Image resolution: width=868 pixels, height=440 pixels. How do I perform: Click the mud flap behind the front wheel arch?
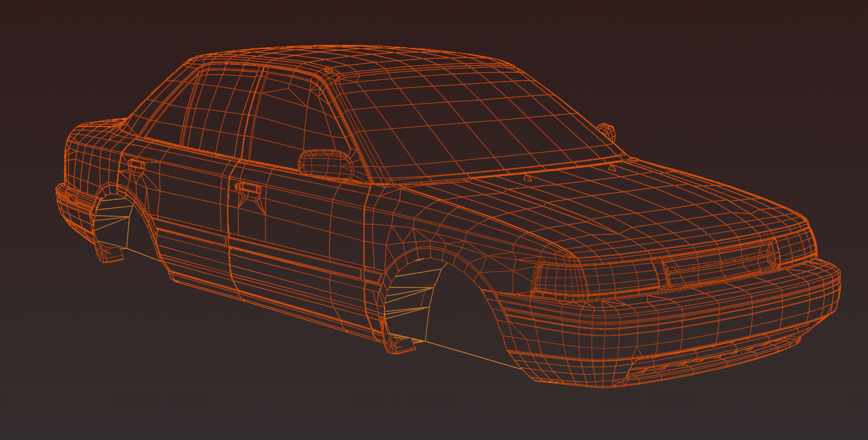(400, 344)
